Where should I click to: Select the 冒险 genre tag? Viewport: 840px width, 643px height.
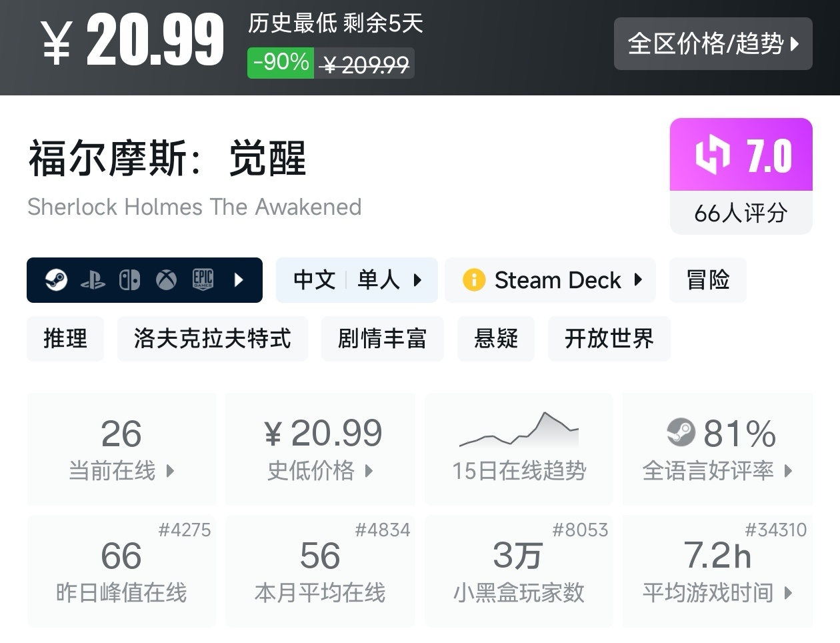(x=707, y=280)
